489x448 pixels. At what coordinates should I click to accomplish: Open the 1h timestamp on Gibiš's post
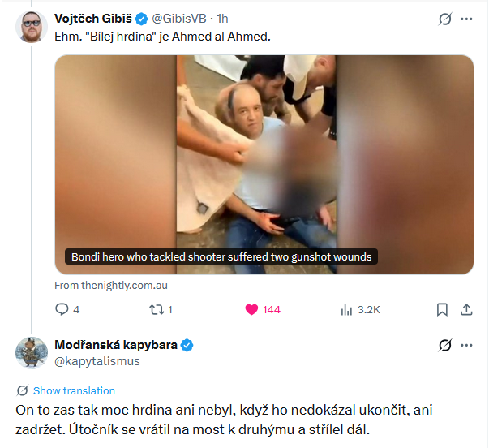tap(222, 19)
